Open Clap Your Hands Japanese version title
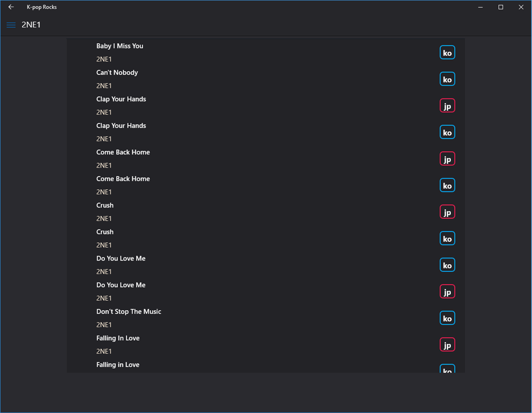The height and width of the screenshot is (413, 532). (121, 99)
